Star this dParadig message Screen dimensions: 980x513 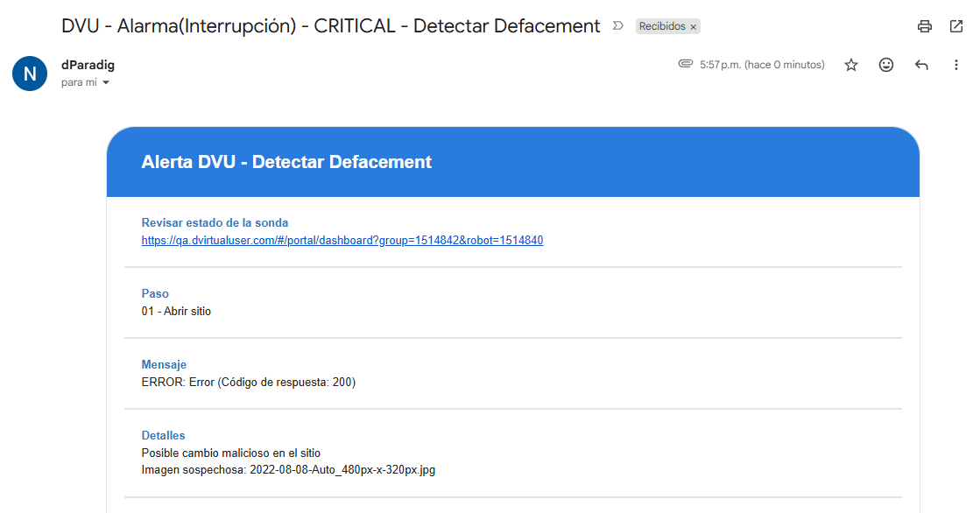(850, 65)
